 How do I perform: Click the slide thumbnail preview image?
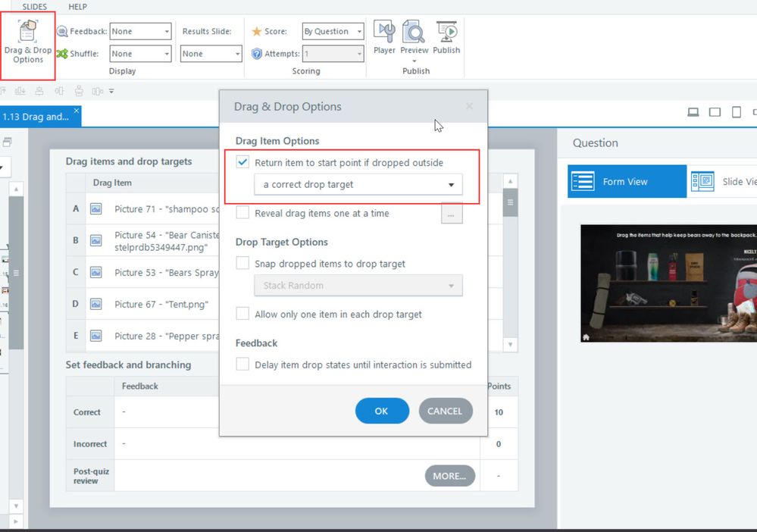click(668, 283)
